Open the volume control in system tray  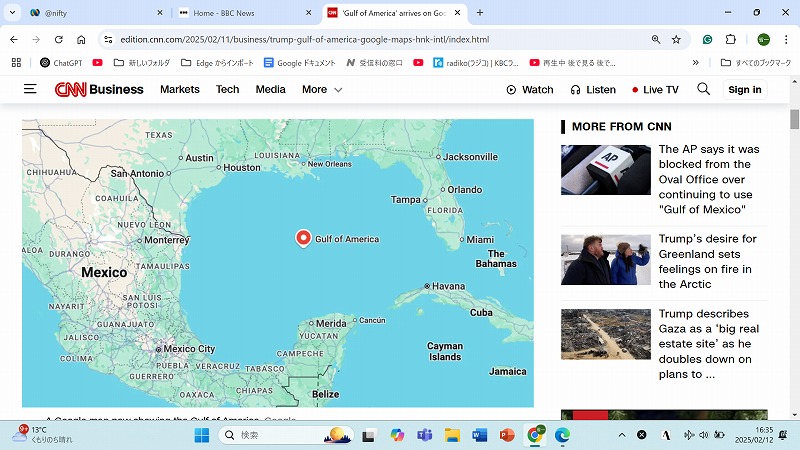point(704,435)
